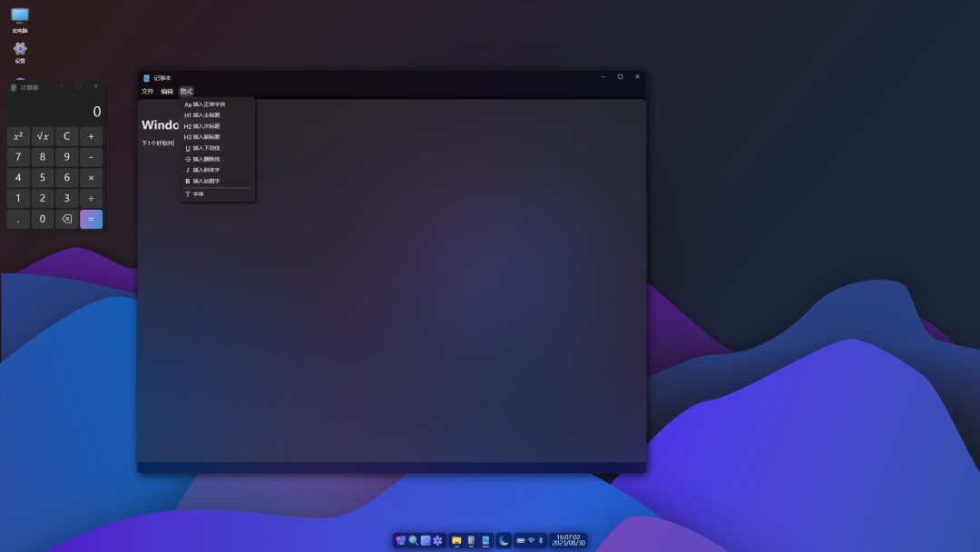Click the Notepad icon in dock
Screen dimensions: 980x552
pyautogui.click(x=485, y=541)
